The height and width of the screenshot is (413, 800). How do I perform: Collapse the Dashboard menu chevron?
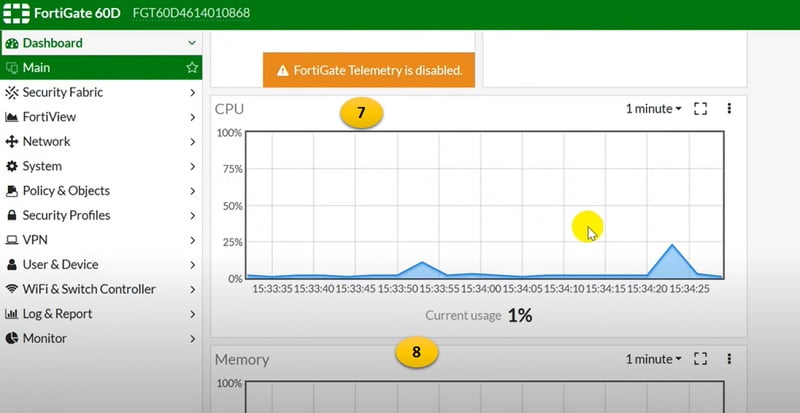(192, 43)
